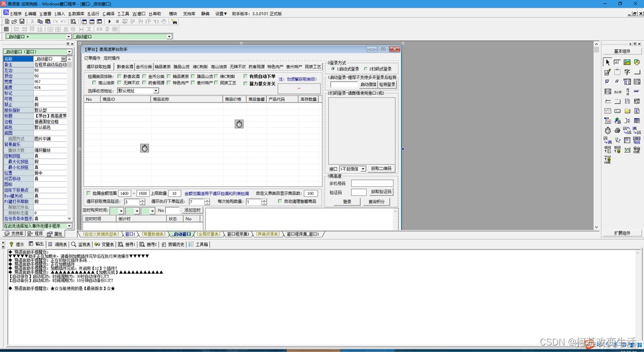
Task: Select the checkbox component in 基本组件
Action: 607,82
